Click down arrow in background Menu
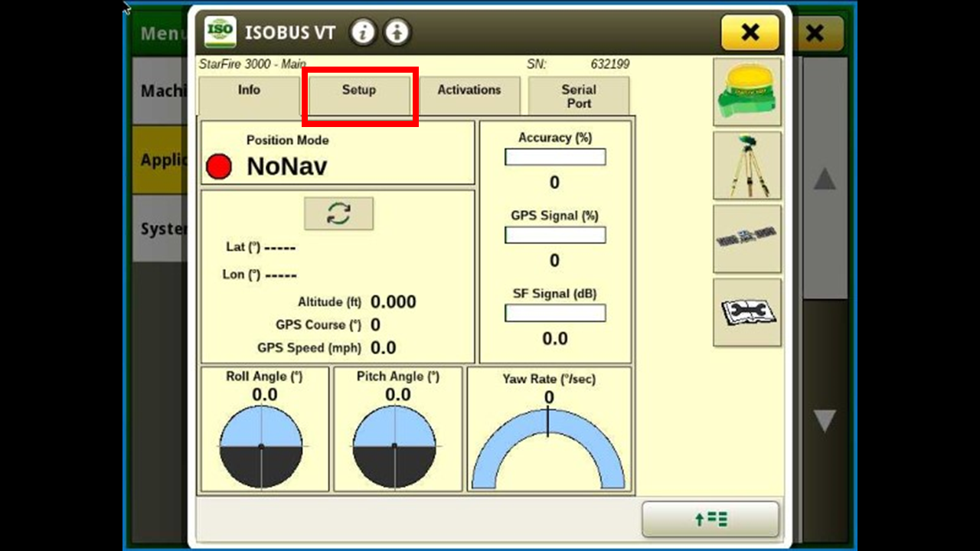This screenshot has width=980, height=551. coord(825,420)
